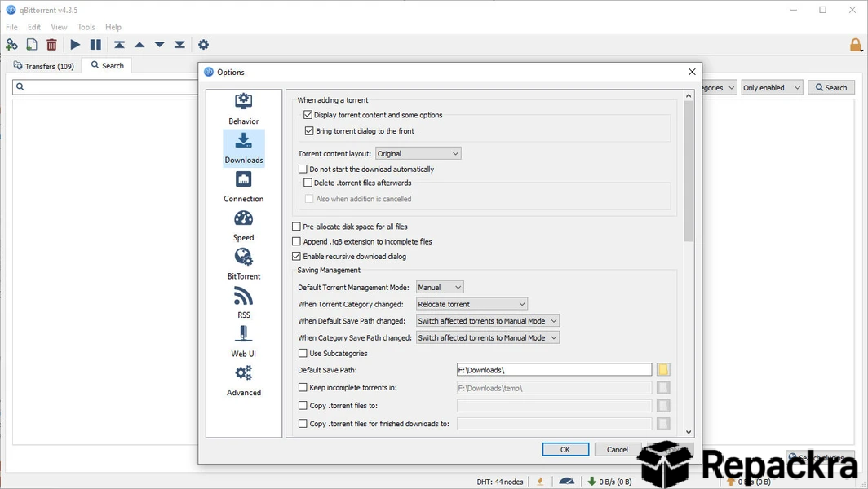Open Torrent content layout dropdown

(x=418, y=154)
